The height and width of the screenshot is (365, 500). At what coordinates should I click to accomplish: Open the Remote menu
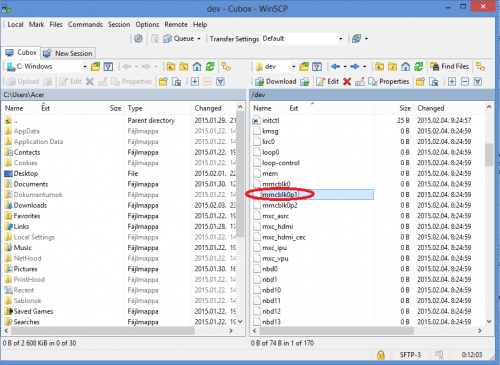point(176,25)
